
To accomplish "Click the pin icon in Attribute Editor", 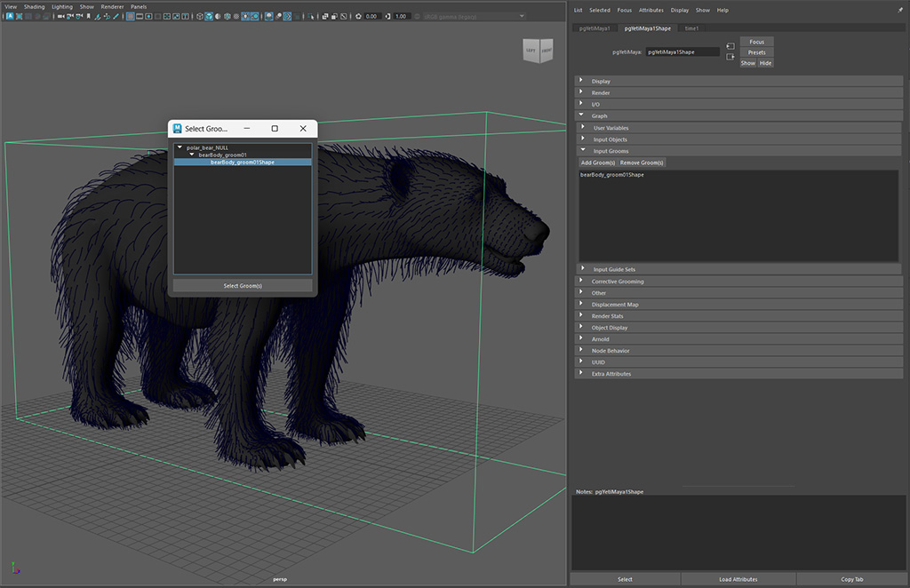I will pyautogui.click(x=899, y=10).
